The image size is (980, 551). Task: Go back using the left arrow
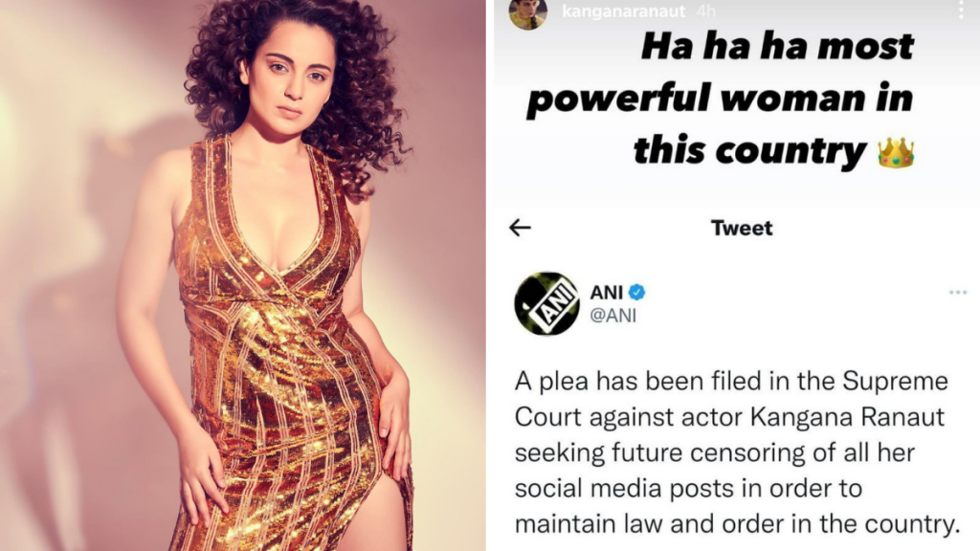[520, 228]
